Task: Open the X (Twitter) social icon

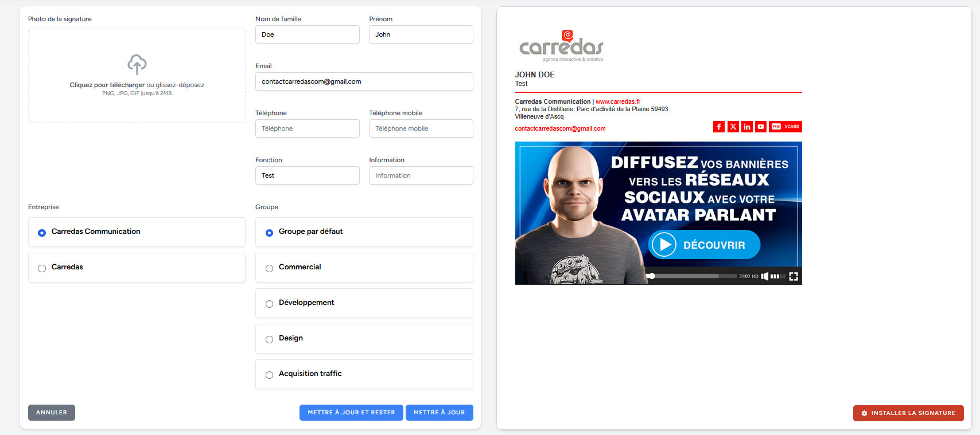Action: pyautogui.click(x=733, y=127)
